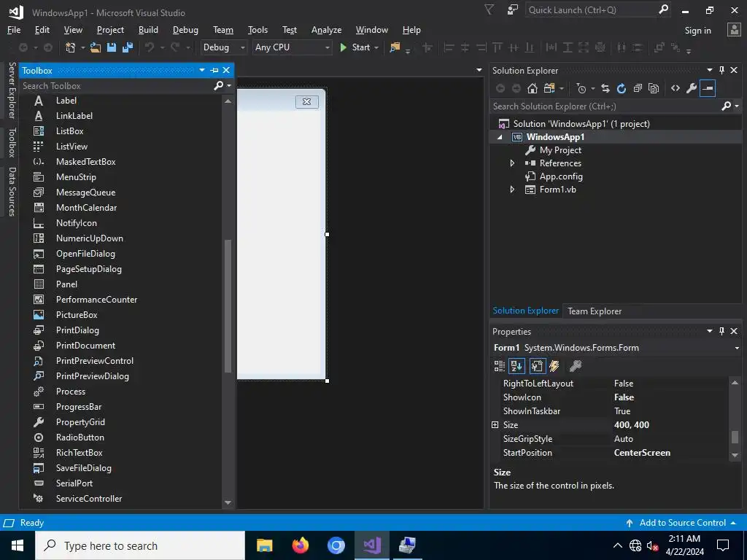Select App.config in Solution Explorer
The height and width of the screenshot is (560, 747).
click(x=561, y=176)
